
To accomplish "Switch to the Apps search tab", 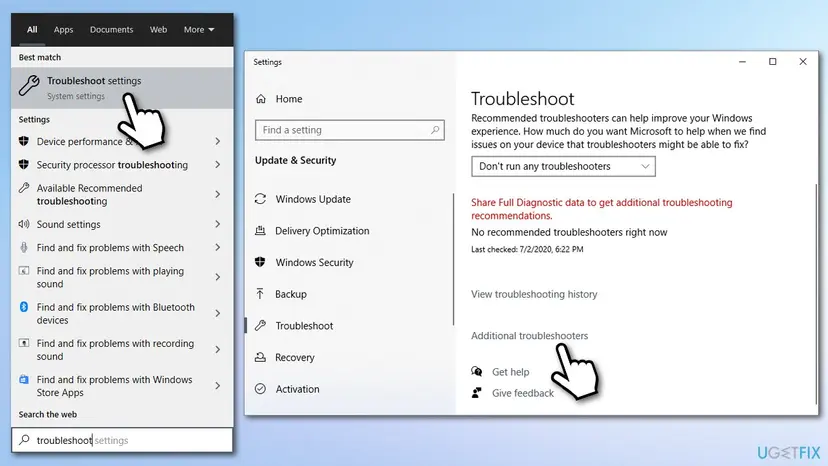I will point(63,30).
